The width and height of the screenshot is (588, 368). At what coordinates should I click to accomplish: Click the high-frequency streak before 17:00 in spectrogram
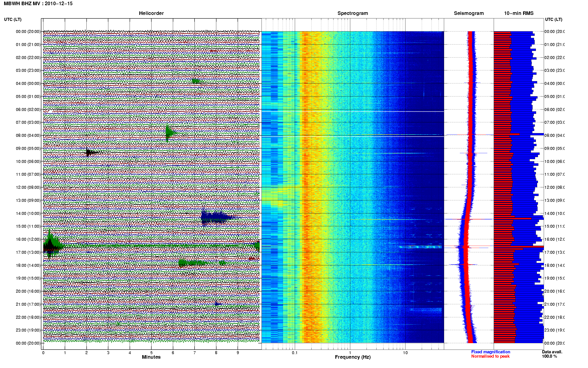(421, 247)
